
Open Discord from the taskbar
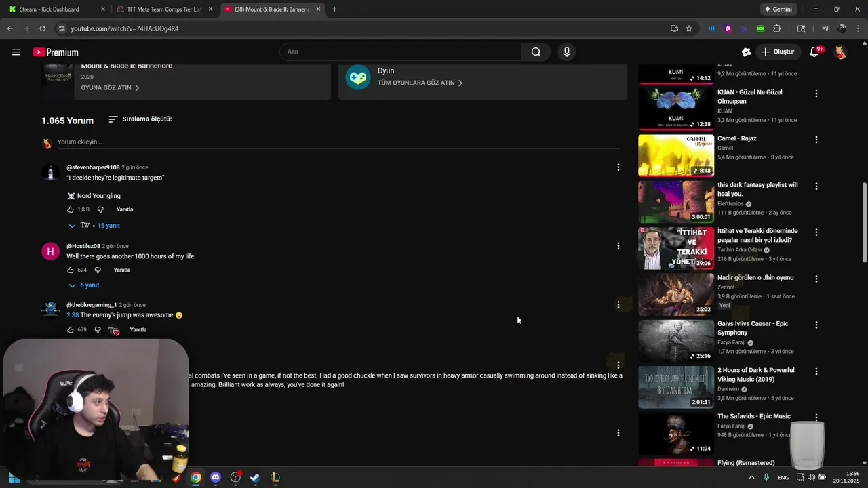[x=216, y=477]
